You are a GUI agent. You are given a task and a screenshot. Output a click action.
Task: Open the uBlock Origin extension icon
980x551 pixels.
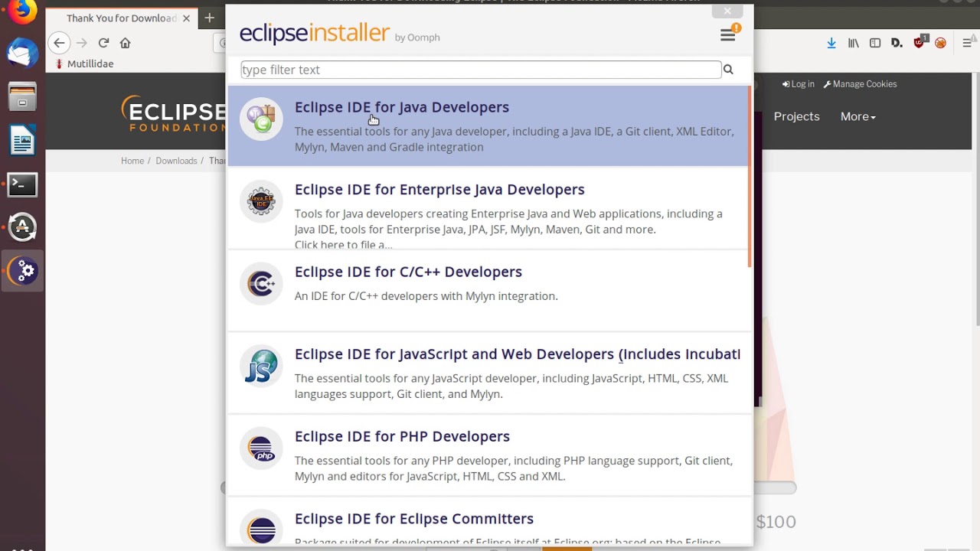pos(920,41)
